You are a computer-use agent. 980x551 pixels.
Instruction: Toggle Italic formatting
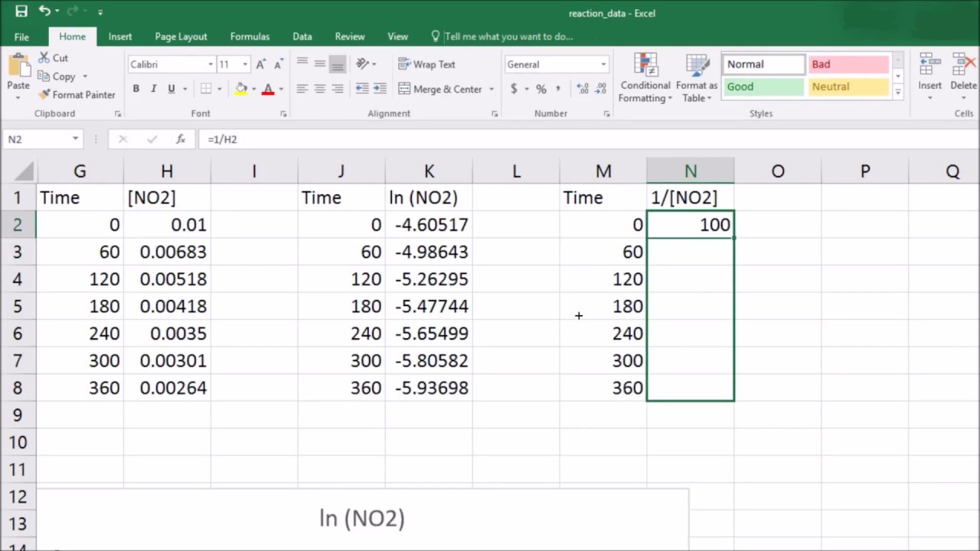coord(154,89)
